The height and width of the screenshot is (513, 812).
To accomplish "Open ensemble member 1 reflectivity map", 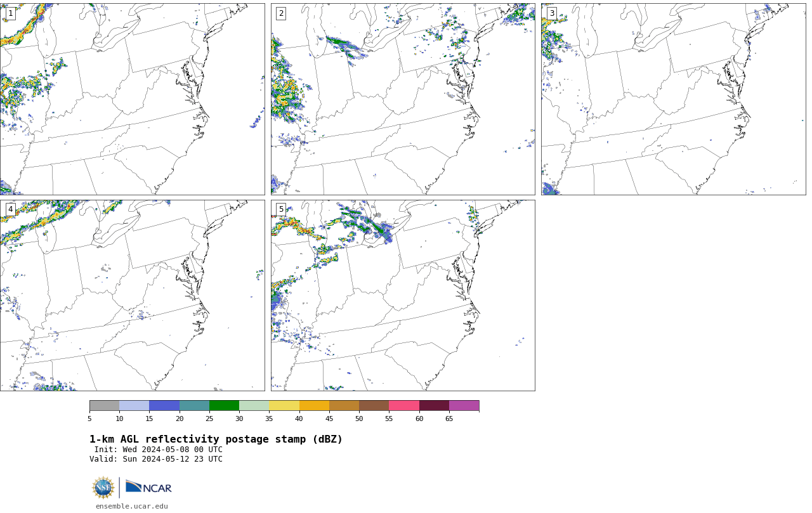I will coord(132,99).
